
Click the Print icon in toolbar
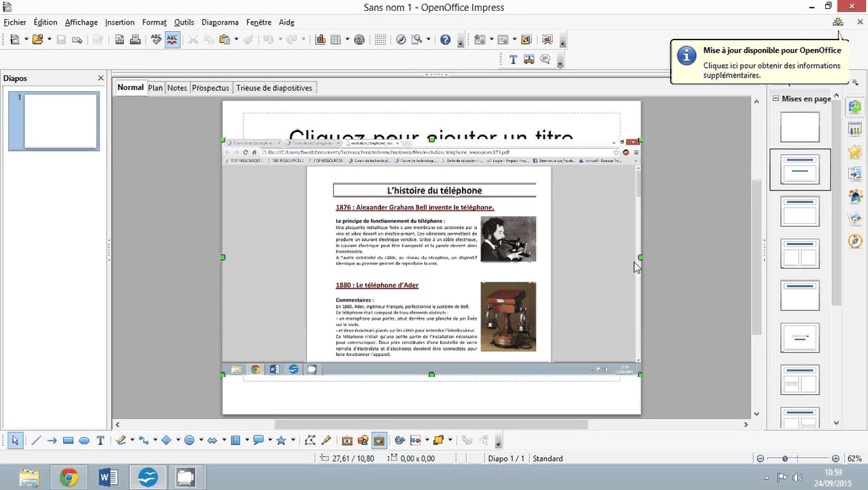click(x=135, y=39)
